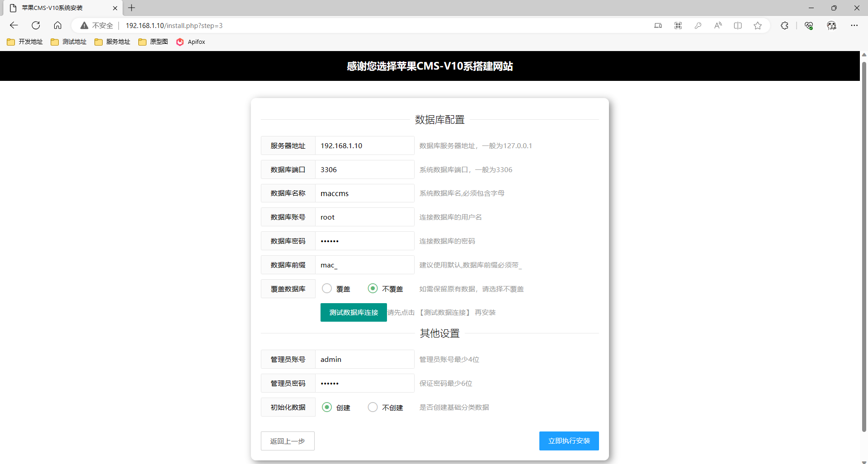Select 不创建 radio option
Image resolution: width=868 pixels, height=464 pixels.
(x=373, y=407)
